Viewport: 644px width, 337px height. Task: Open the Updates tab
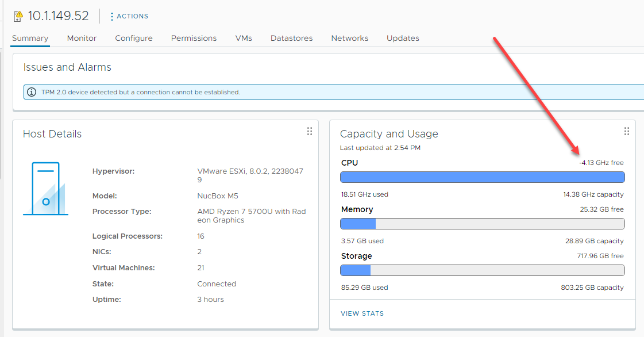point(403,38)
